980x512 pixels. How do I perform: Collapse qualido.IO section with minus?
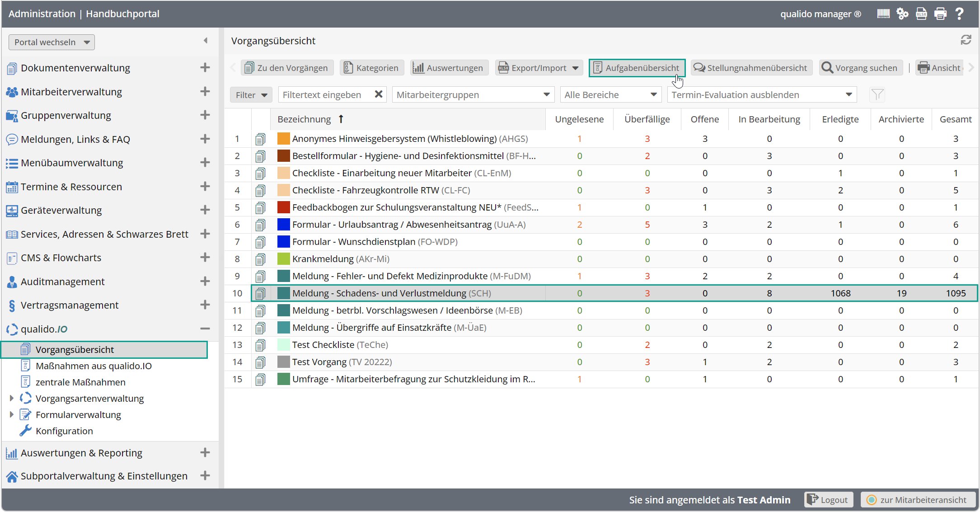[205, 329]
